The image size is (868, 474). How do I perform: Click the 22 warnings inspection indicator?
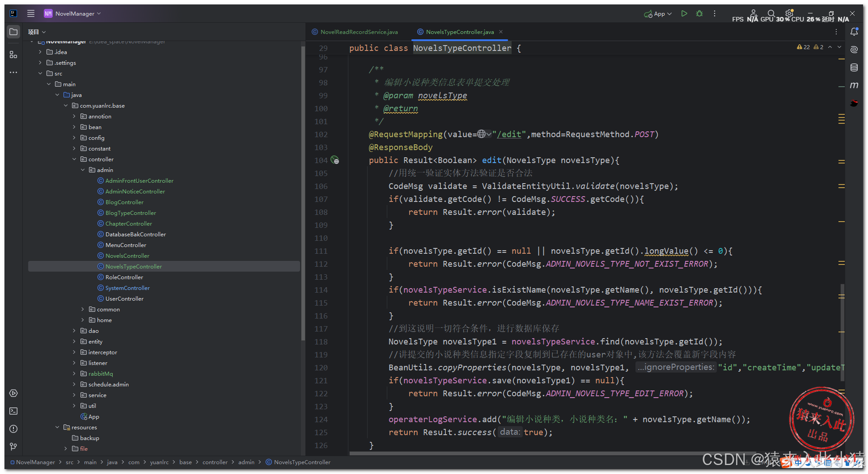tap(803, 47)
